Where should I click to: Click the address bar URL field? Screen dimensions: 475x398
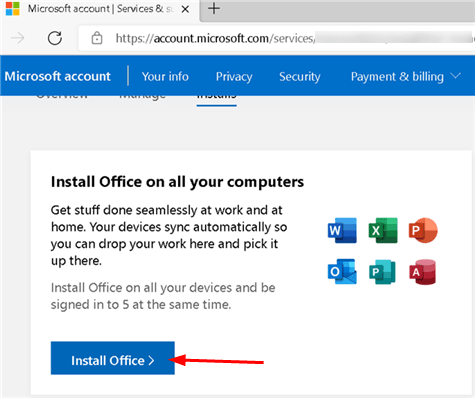click(277, 38)
